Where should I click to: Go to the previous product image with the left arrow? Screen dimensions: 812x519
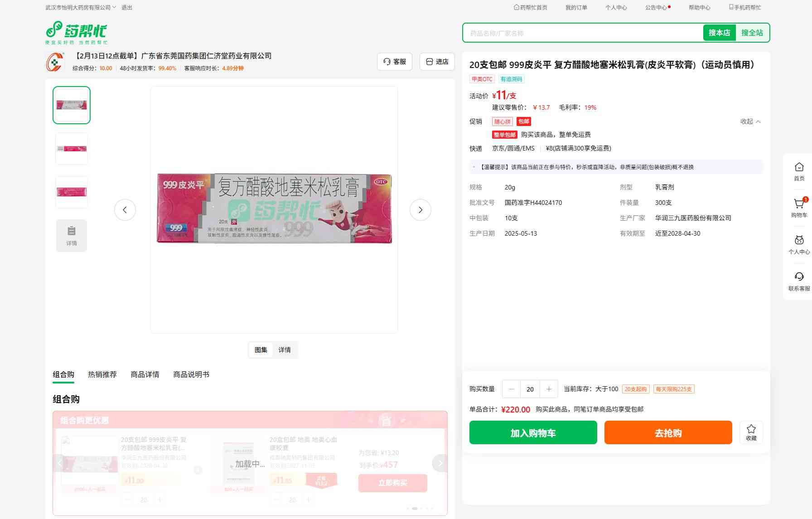[125, 210]
